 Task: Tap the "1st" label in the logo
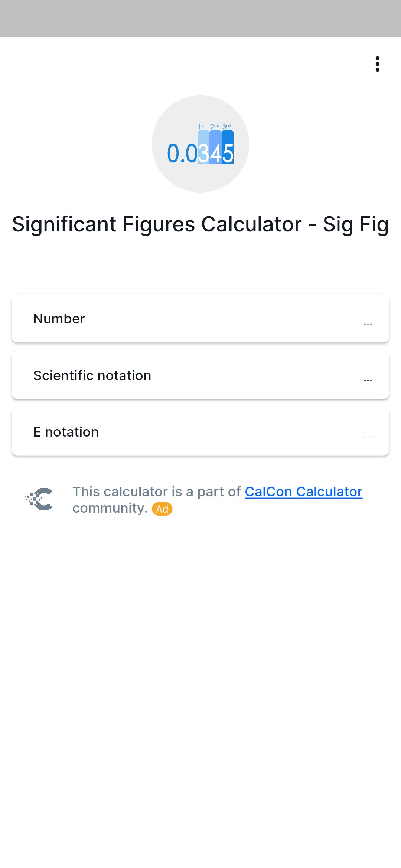coord(201,126)
